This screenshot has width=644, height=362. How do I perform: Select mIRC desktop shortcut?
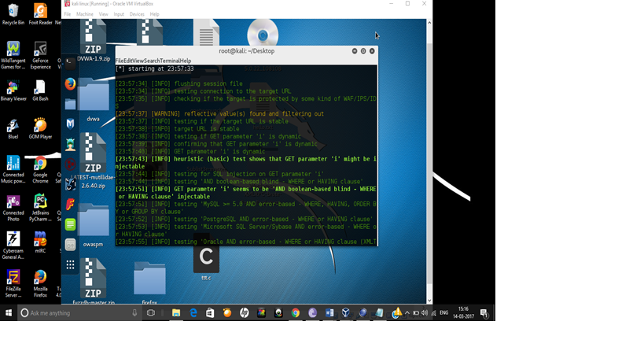[40, 242]
